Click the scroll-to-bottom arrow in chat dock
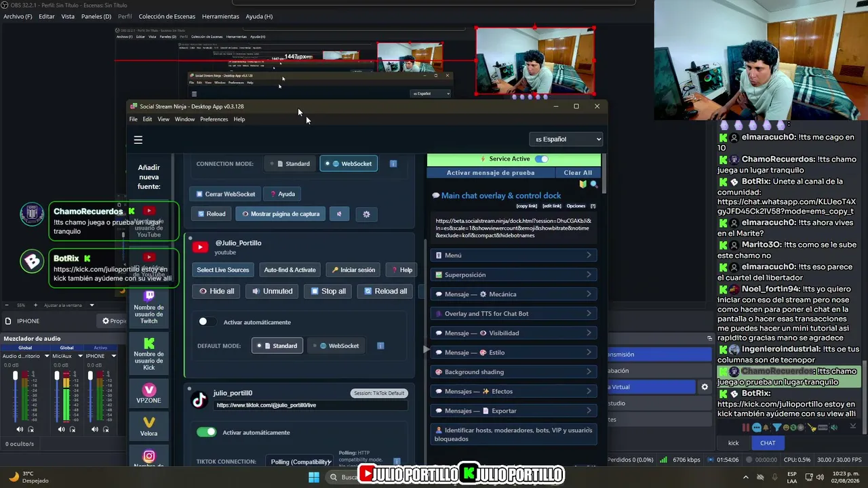Viewport: 868px width, 488px height. click(x=853, y=426)
